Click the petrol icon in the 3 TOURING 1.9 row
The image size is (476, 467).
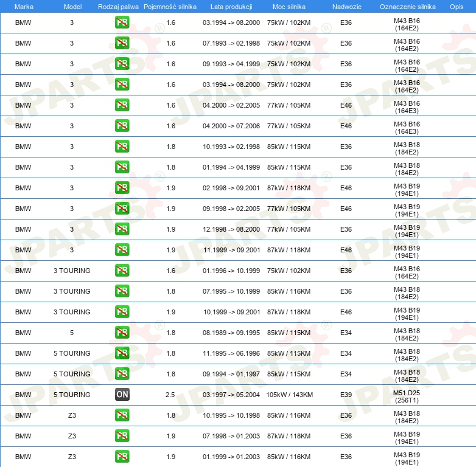(122, 312)
